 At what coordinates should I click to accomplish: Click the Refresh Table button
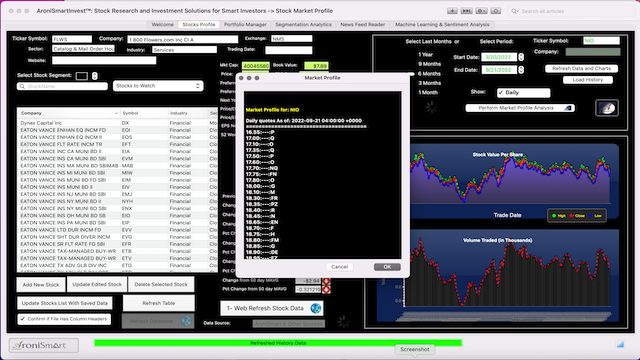click(x=159, y=303)
